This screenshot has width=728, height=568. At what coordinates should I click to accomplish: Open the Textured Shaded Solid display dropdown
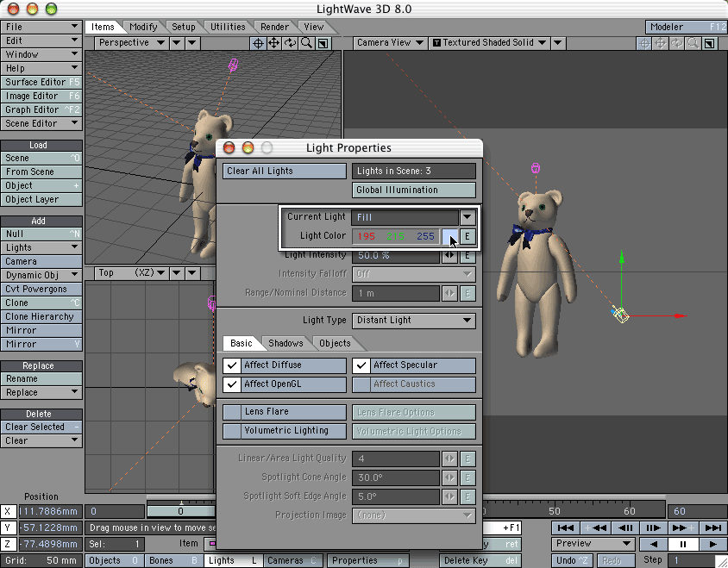pos(489,43)
